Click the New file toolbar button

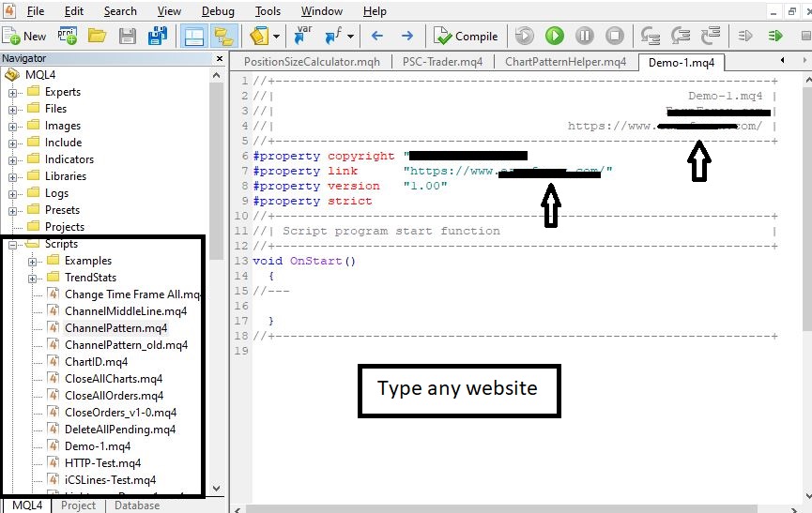point(24,37)
